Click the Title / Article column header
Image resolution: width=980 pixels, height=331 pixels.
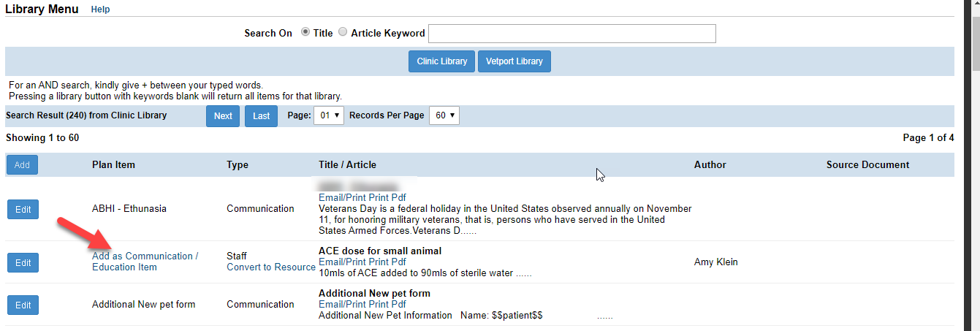[x=347, y=165]
